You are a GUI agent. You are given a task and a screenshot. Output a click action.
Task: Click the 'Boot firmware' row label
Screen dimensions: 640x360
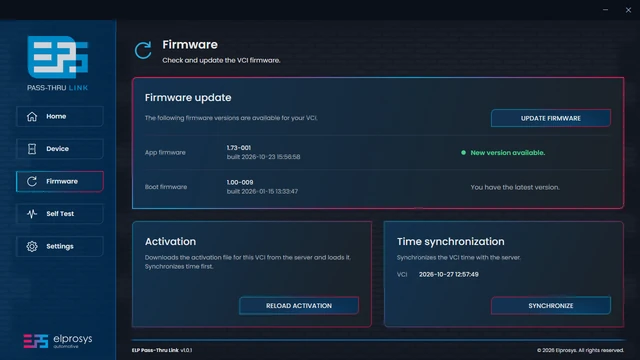coord(166,187)
